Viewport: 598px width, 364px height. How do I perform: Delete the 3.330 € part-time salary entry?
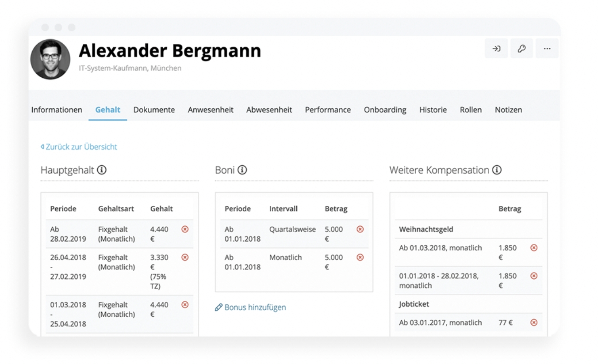pyautogui.click(x=185, y=257)
